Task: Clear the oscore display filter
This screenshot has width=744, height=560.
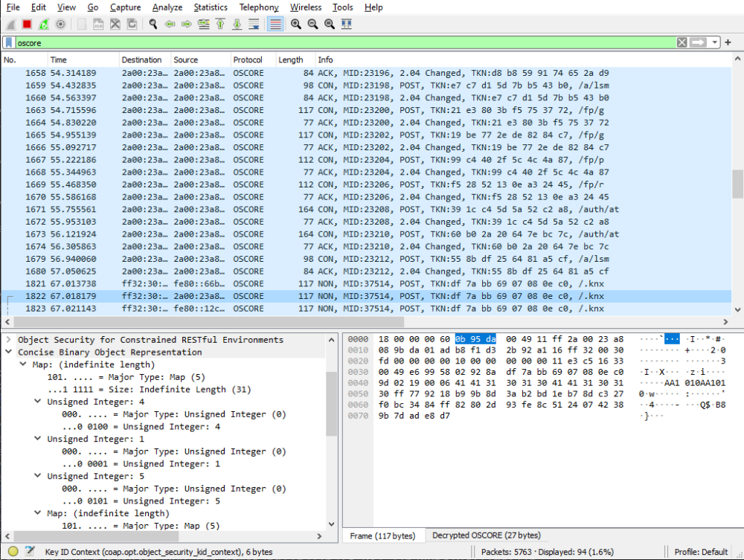Action: point(682,42)
